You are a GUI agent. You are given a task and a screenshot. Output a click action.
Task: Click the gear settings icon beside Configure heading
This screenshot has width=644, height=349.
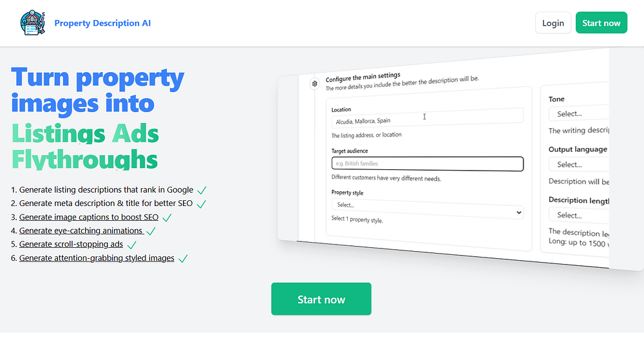[315, 84]
